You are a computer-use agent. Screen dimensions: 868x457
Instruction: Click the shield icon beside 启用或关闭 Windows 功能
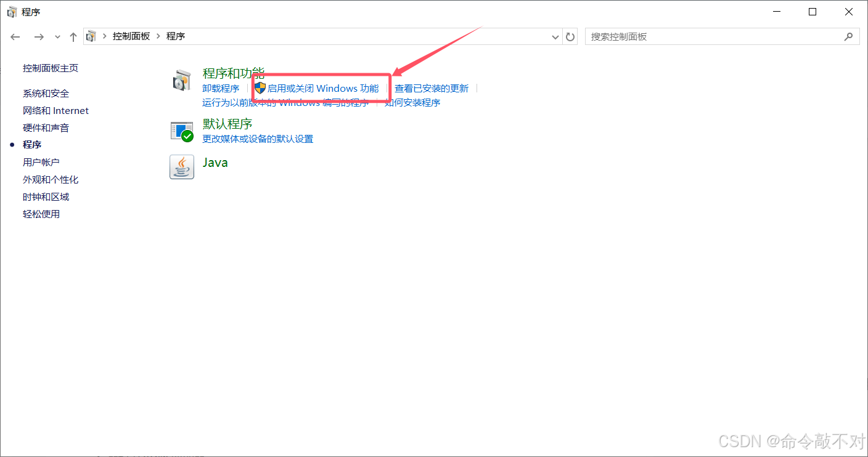coord(260,88)
